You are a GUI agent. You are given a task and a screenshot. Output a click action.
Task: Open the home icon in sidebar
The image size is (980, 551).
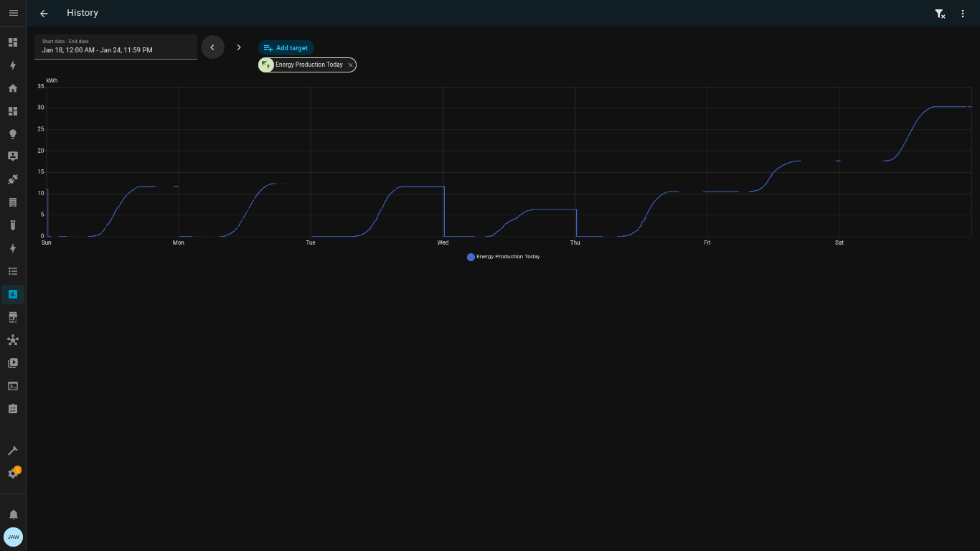[13, 88]
